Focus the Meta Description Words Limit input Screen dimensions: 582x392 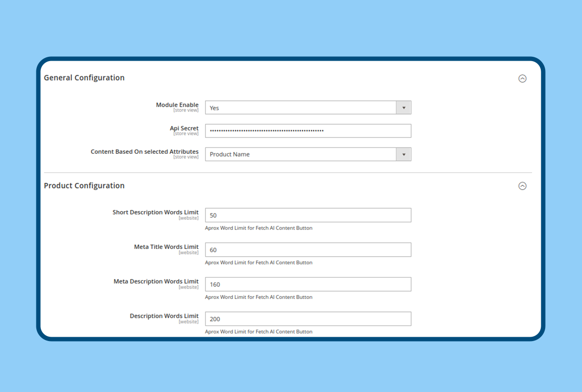[308, 284]
